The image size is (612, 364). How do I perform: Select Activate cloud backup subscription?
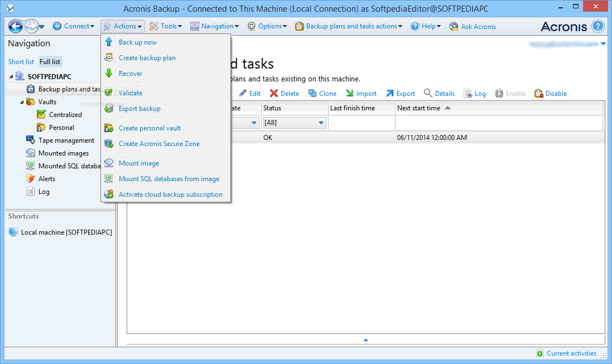pyautogui.click(x=171, y=195)
